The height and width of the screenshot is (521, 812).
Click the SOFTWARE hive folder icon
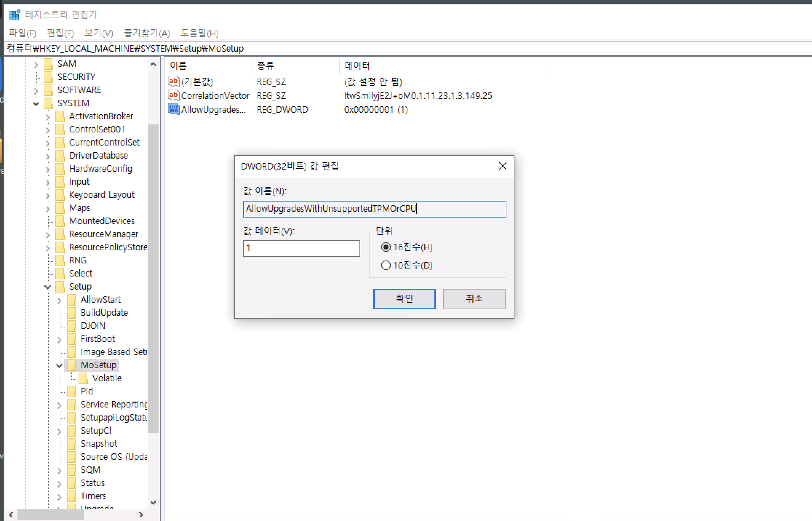pos(48,90)
